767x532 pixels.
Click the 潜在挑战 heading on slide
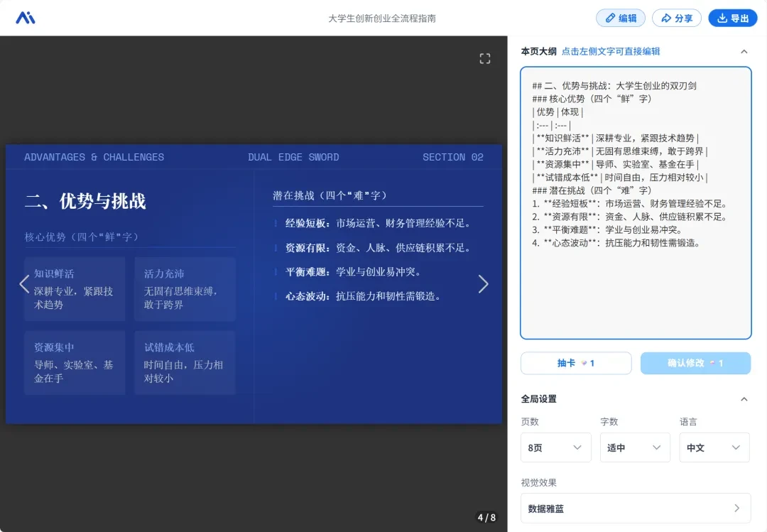tap(330, 195)
